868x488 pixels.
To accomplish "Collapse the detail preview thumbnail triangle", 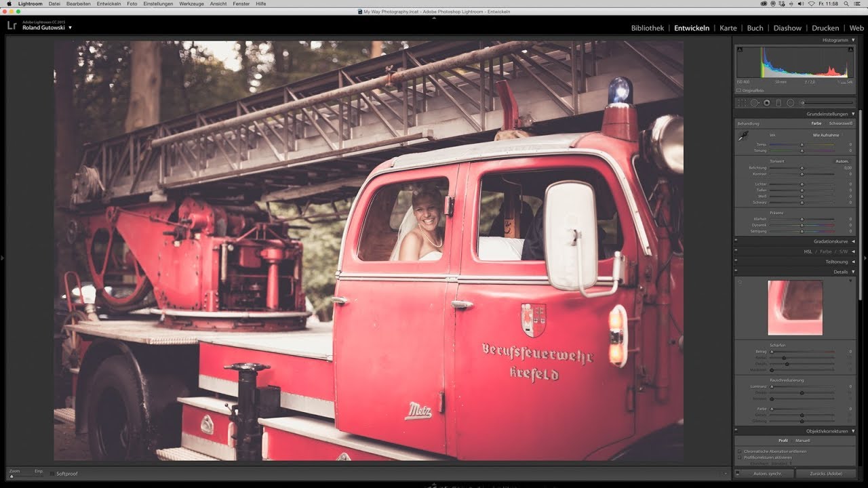I will (850, 281).
